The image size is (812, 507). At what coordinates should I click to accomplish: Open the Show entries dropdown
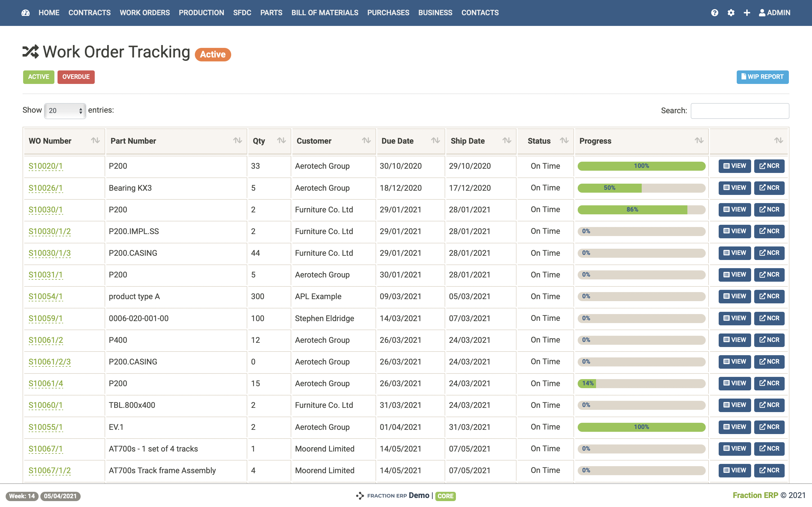pos(65,111)
